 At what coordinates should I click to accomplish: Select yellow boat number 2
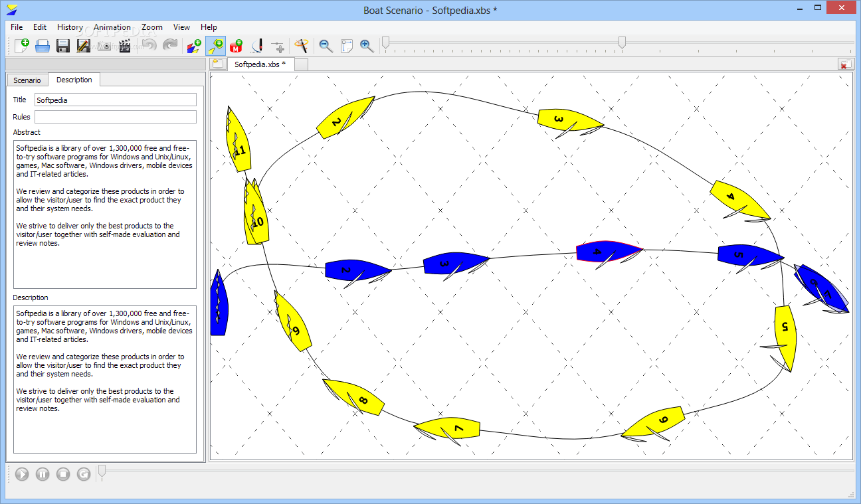tap(345, 118)
